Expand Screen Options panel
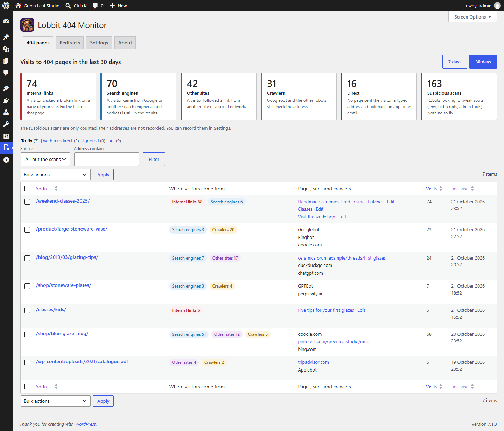 472,17
